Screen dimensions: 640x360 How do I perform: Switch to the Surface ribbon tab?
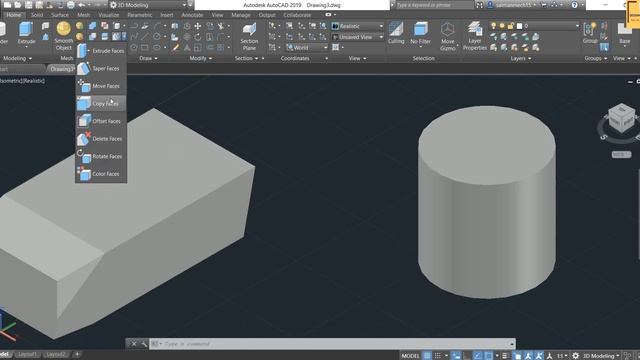(x=60, y=15)
